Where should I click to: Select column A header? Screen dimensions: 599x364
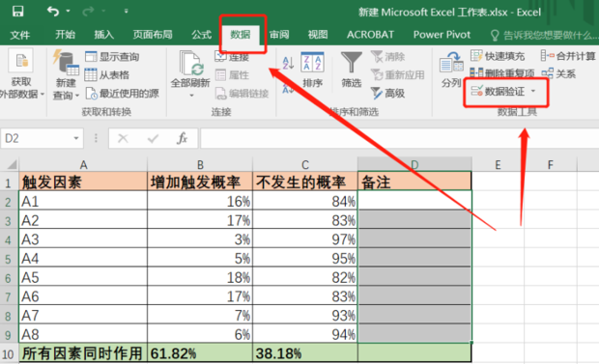(83, 165)
